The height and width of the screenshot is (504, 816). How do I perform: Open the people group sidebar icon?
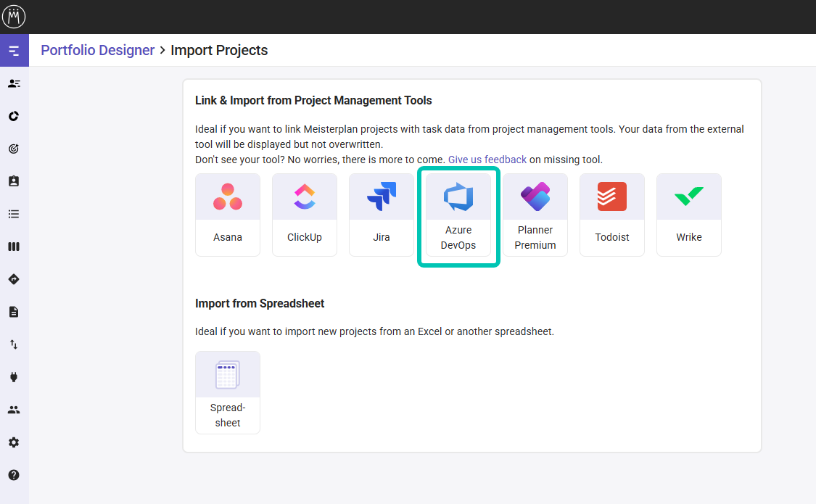pos(14,410)
